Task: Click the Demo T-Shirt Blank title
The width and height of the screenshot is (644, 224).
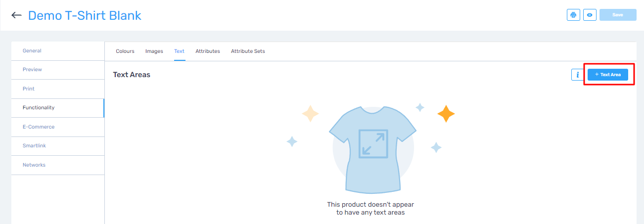Action: [x=85, y=15]
